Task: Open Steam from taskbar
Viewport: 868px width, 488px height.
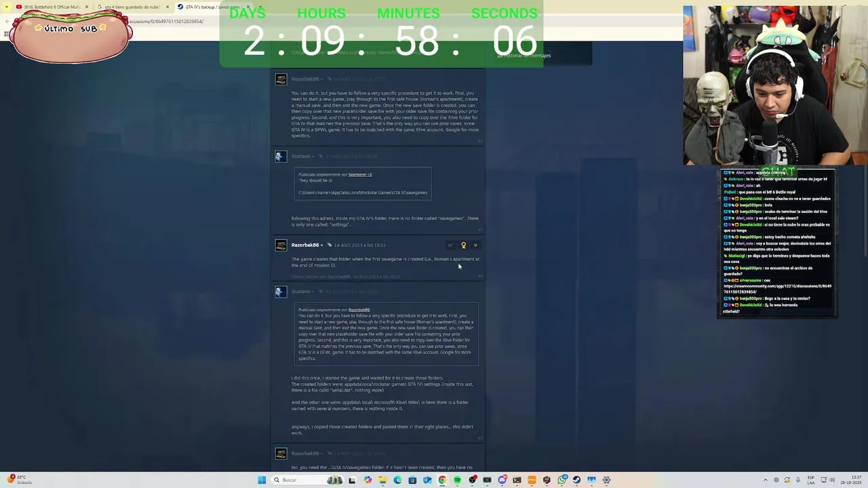Action: (x=576, y=480)
